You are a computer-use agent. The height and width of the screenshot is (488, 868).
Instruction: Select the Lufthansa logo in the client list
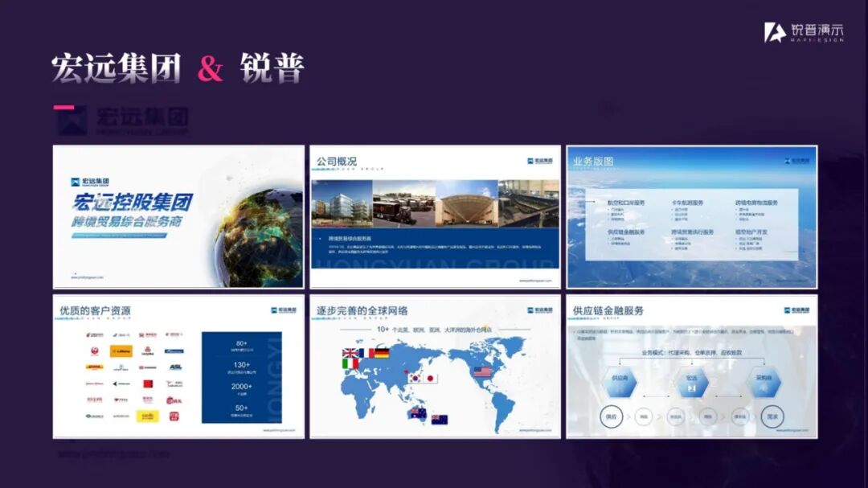tap(121, 350)
